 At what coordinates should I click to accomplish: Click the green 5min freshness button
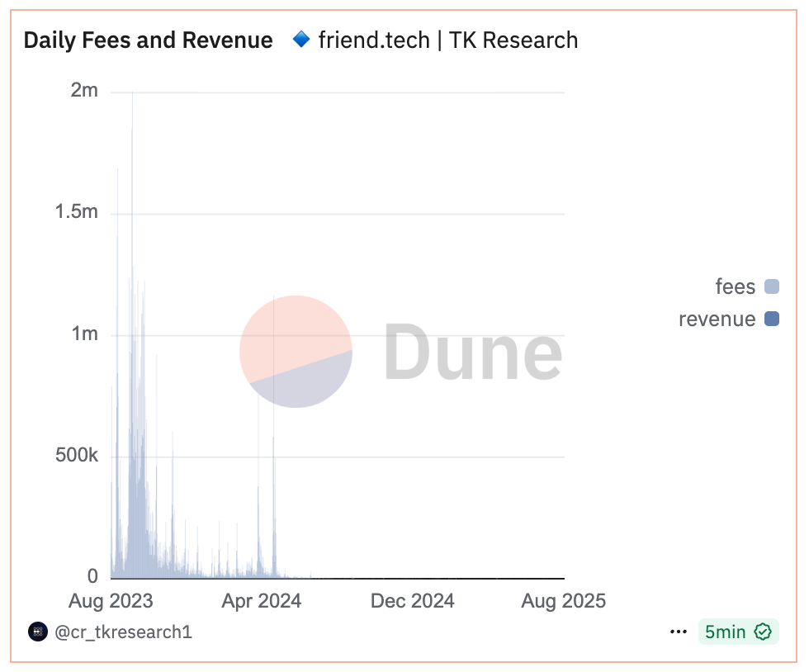click(739, 632)
